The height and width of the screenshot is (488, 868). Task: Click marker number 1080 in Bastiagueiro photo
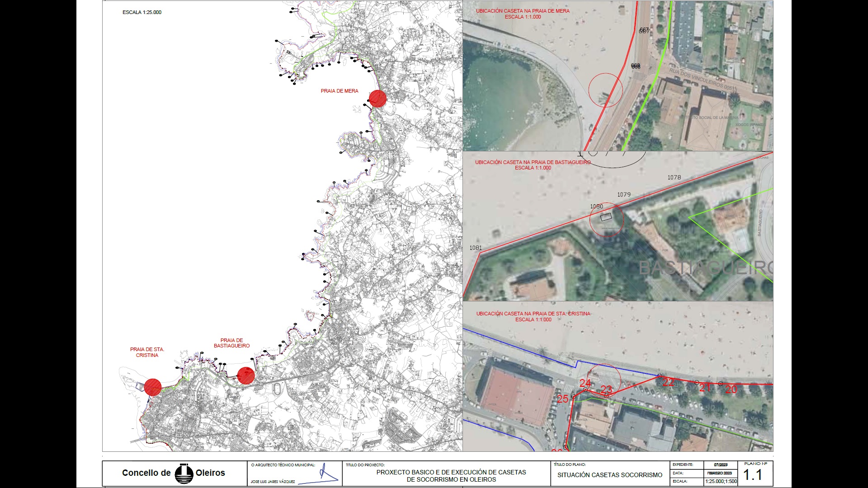(596, 206)
